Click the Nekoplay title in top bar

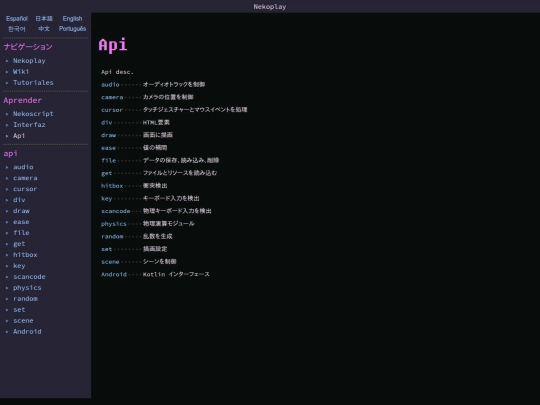point(270,7)
